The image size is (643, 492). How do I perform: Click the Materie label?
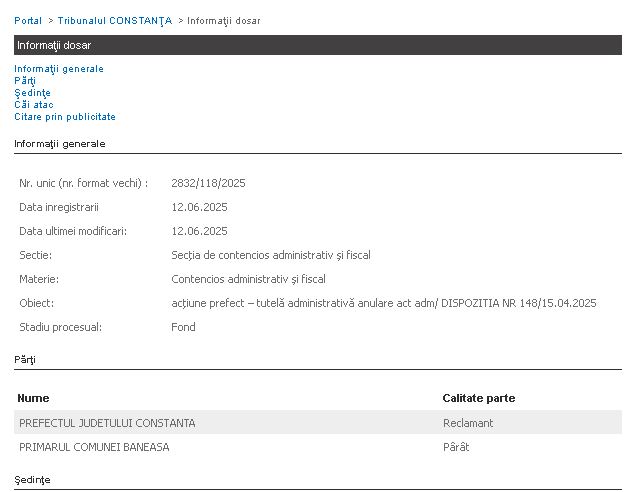pos(39,279)
